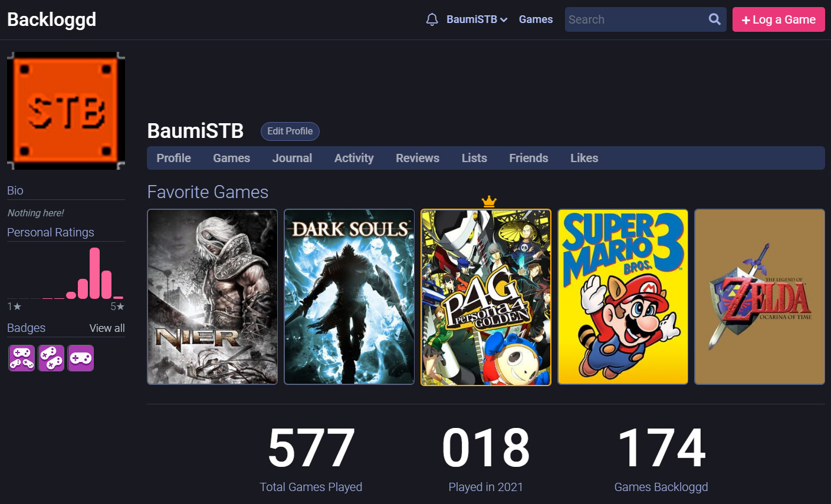Image resolution: width=831 pixels, height=504 pixels.
Task: Expand the BaumiSTB account dropdown
Action: pyautogui.click(x=477, y=19)
